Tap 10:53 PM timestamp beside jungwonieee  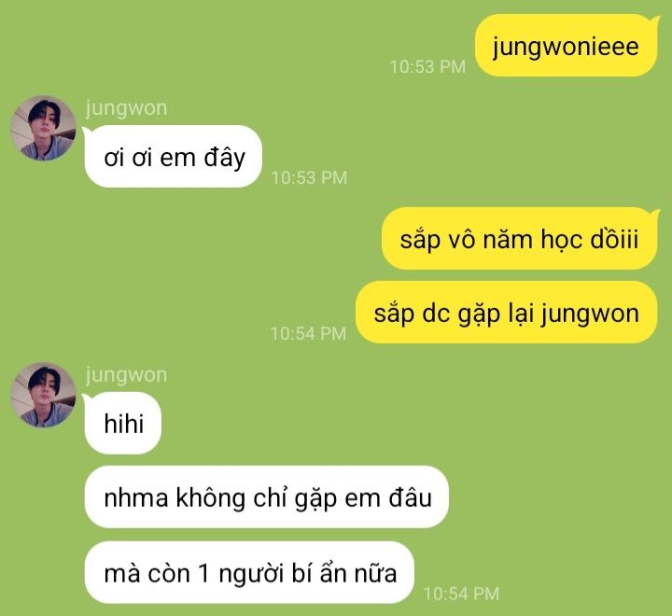pyautogui.click(x=427, y=67)
